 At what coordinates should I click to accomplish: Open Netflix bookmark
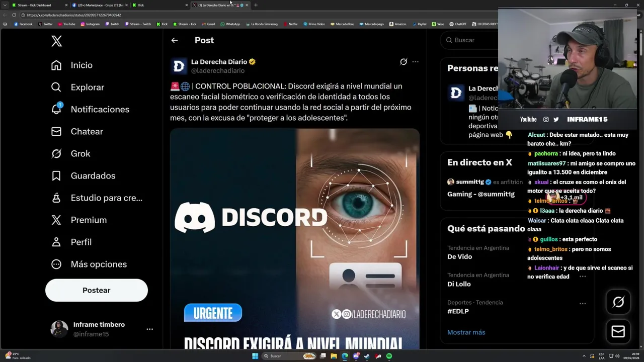[291, 24]
